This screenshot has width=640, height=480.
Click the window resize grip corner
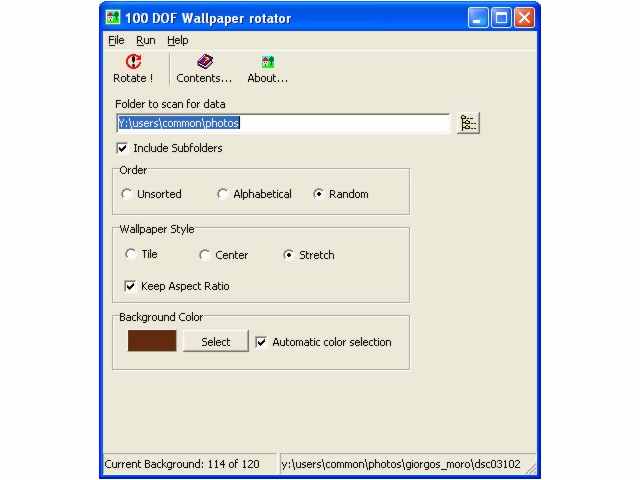[532, 469]
